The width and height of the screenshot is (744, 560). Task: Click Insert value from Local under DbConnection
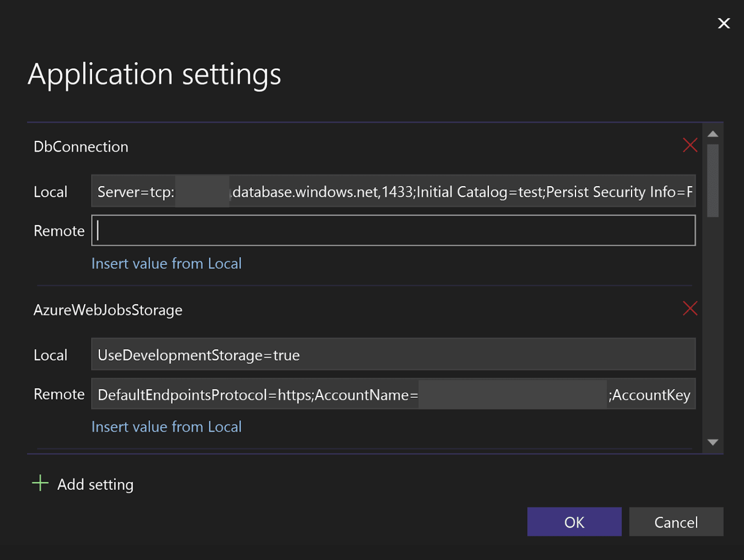click(x=166, y=263)
